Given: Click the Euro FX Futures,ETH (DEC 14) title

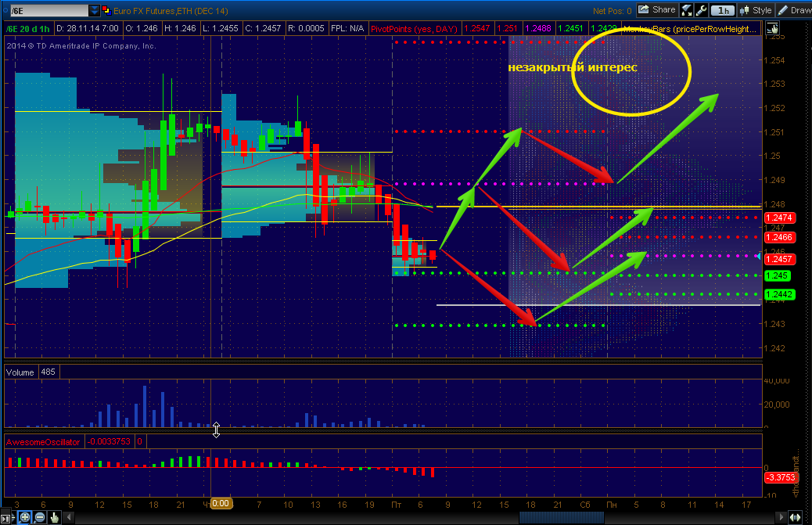Looking at the screenshot, I should [171, 11].
